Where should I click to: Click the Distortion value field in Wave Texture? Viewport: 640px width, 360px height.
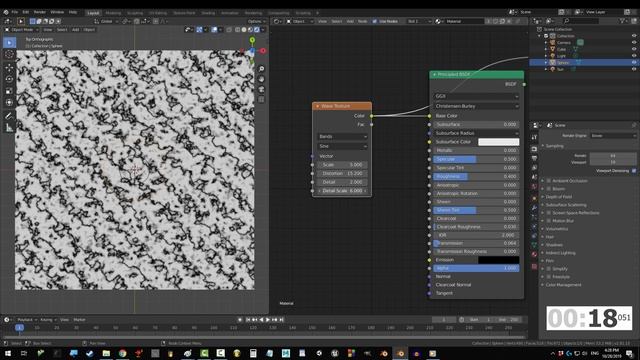tap(342, 173)
